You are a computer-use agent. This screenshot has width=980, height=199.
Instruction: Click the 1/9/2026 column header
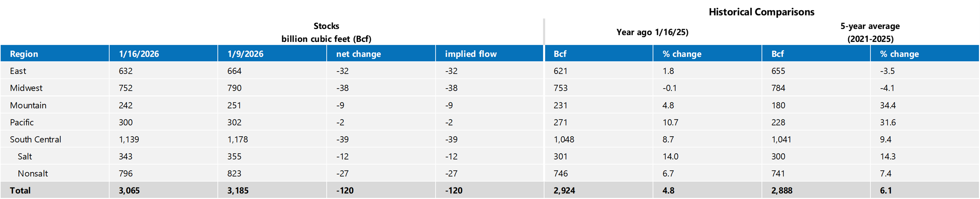(245, 54)
